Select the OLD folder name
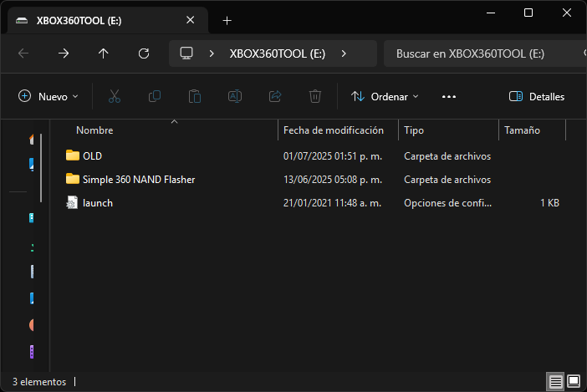Screen dimensions: 587x392 tap(92, 156)
